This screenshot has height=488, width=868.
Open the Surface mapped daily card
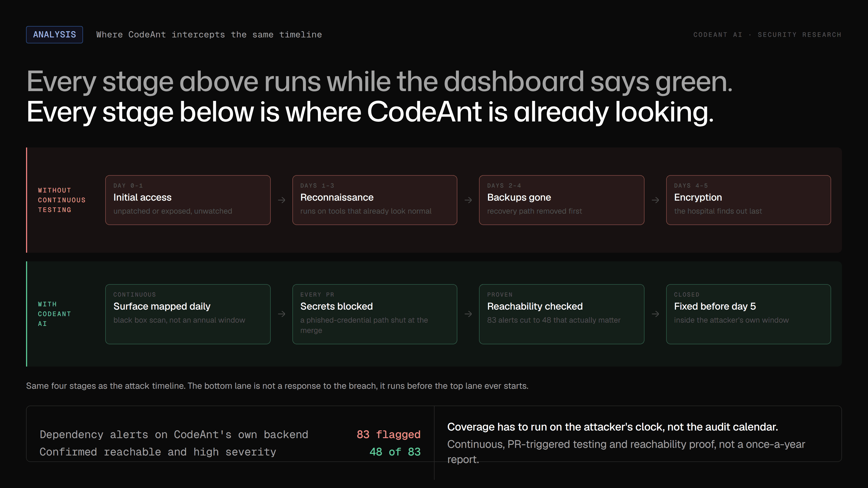coord(188,314)
